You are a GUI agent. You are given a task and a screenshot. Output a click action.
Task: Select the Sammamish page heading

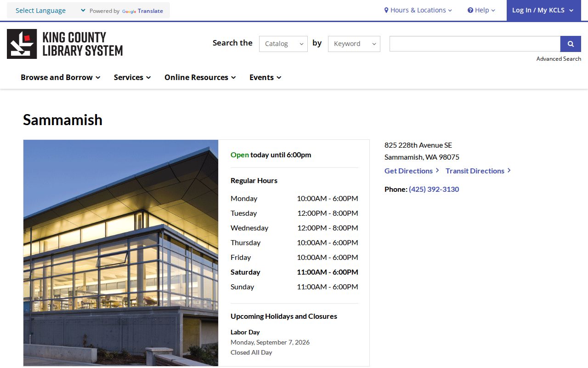[x=62, y=120]
